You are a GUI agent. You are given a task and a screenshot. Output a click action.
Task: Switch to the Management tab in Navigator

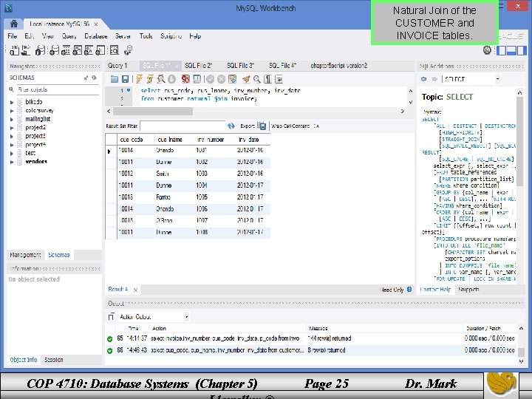point(25,255)
